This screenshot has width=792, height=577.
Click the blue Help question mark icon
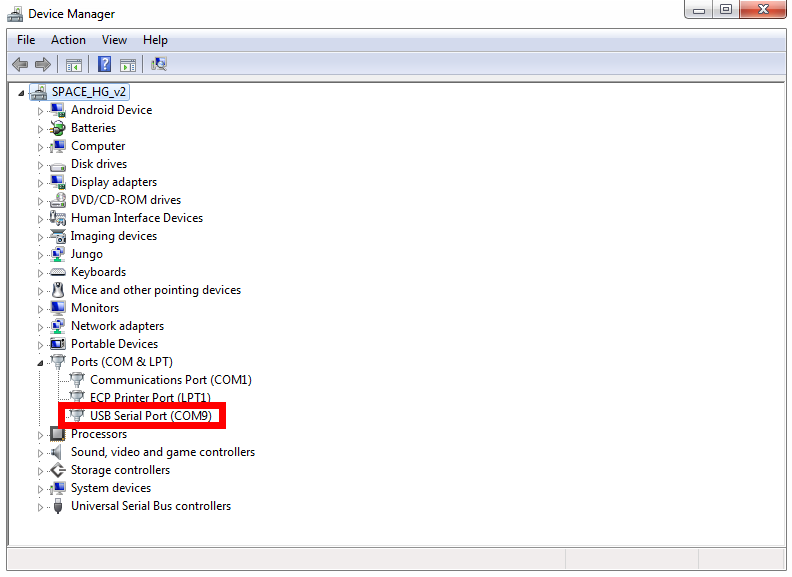(105, 64)
